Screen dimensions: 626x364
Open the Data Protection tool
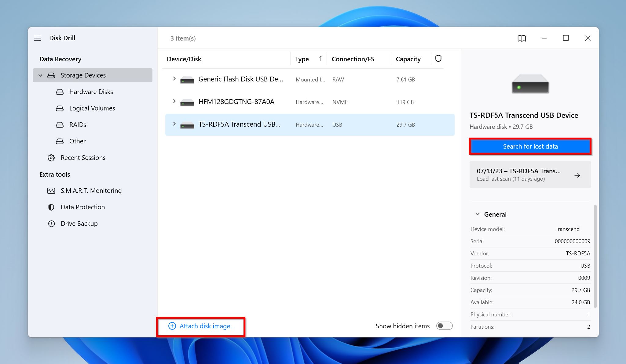coord(83,207)
